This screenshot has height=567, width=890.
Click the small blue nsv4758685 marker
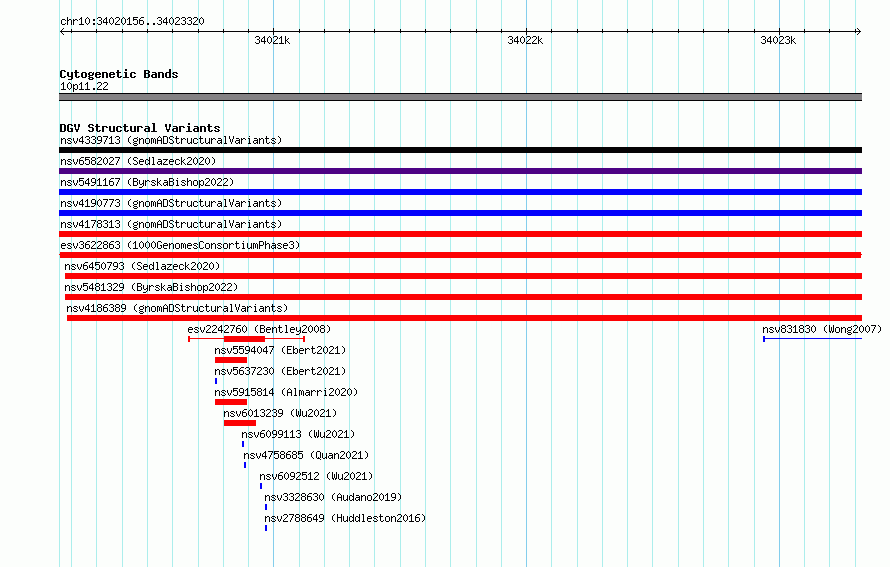tap(245, 465)
